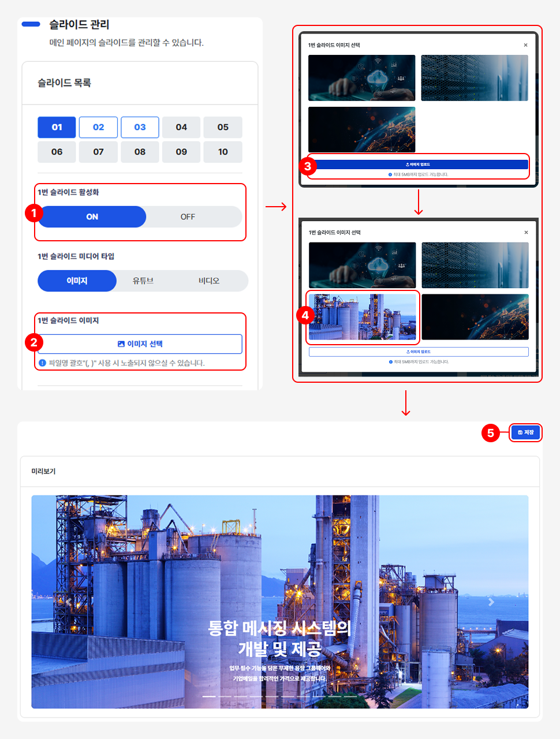Turn slide 1 activation ON
560x739 pixels.
92,217
